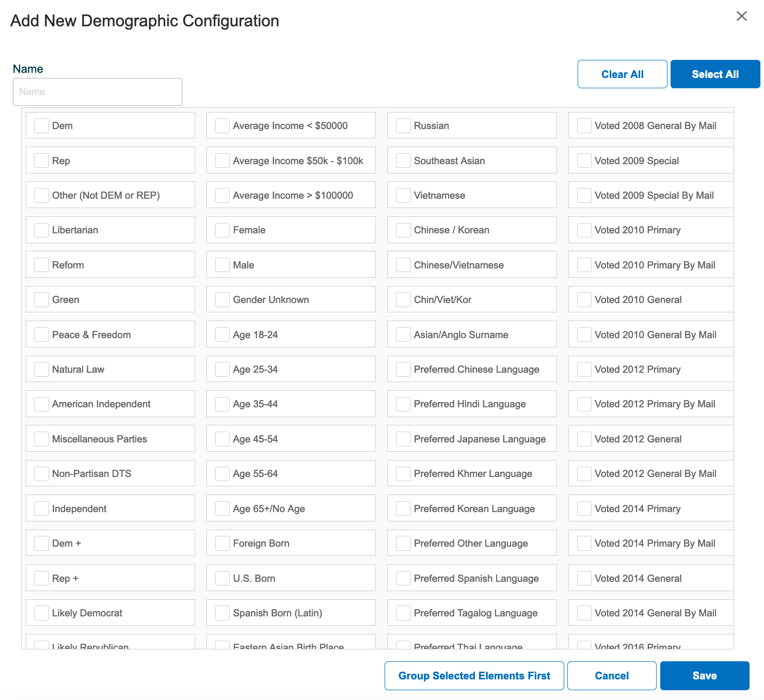Toggle Preferred Spanish Language checkbox

[x=403, y=578]
